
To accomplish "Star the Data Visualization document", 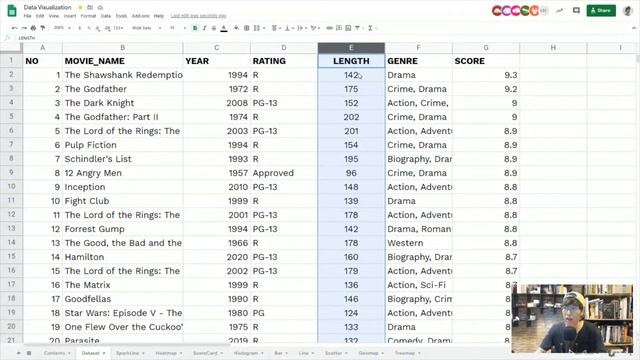I will pos(80,7).
